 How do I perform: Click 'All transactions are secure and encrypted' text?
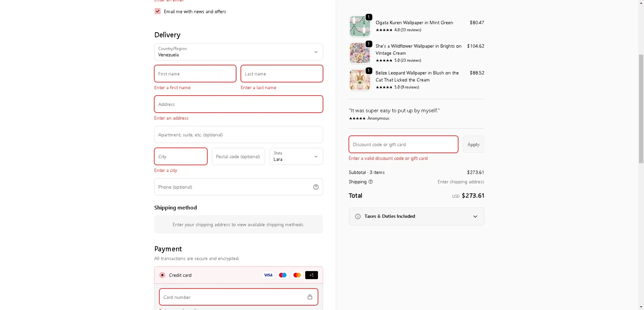(197, 259)
